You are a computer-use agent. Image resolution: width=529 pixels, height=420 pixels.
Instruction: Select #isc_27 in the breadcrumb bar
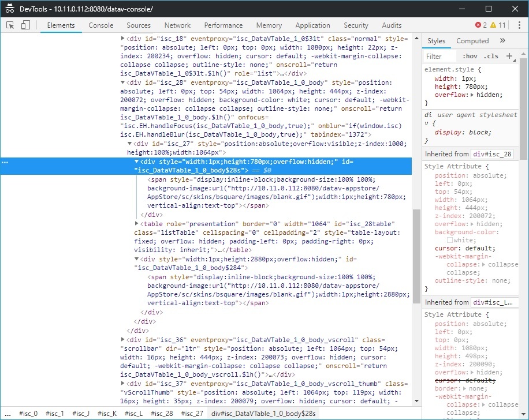click(192, 414)
